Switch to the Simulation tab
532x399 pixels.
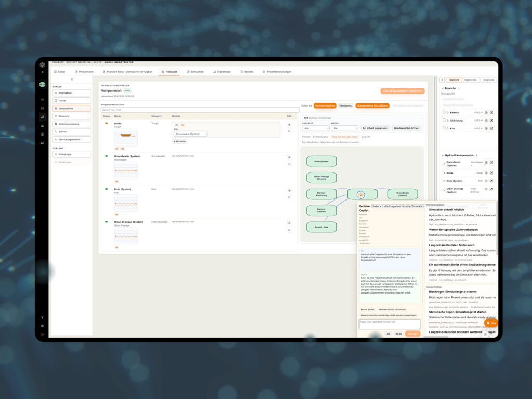pos(195,72)
